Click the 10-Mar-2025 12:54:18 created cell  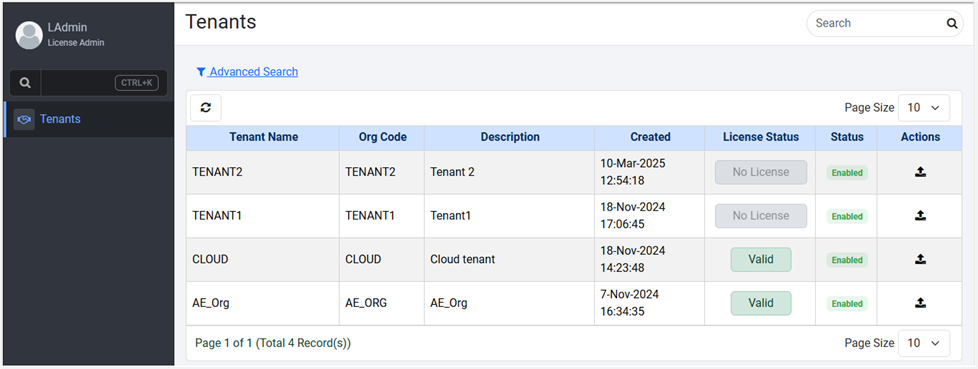click(x=650, y=172)
